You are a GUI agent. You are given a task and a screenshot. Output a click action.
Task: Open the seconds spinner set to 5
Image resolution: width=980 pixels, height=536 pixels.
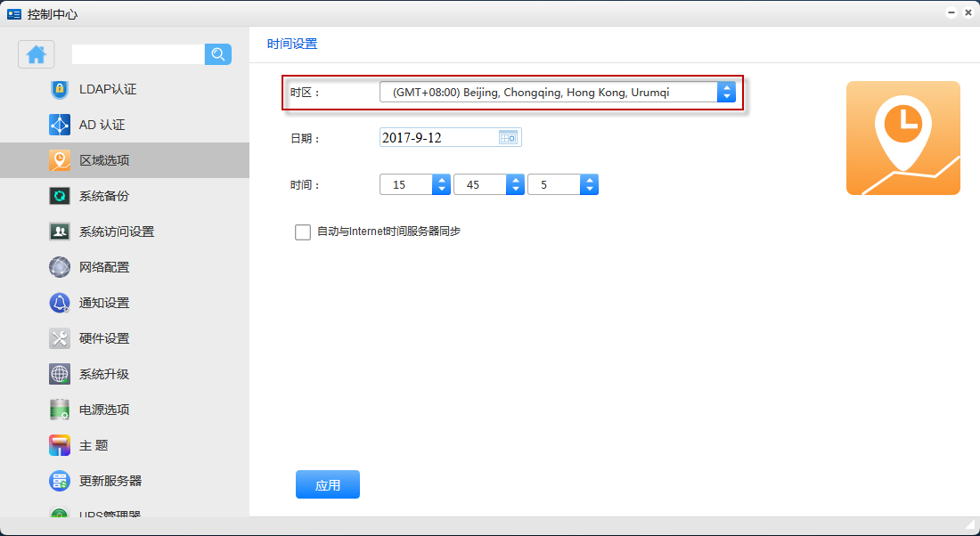pos(589,184)
